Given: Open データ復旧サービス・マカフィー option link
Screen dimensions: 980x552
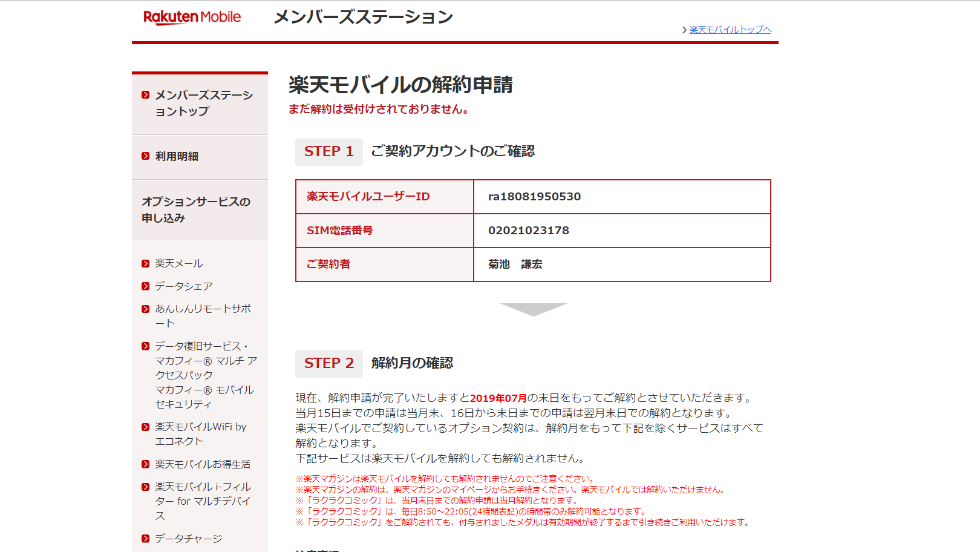Looking at the screenshot, I should pyautogui.click(x=206, y=375).
